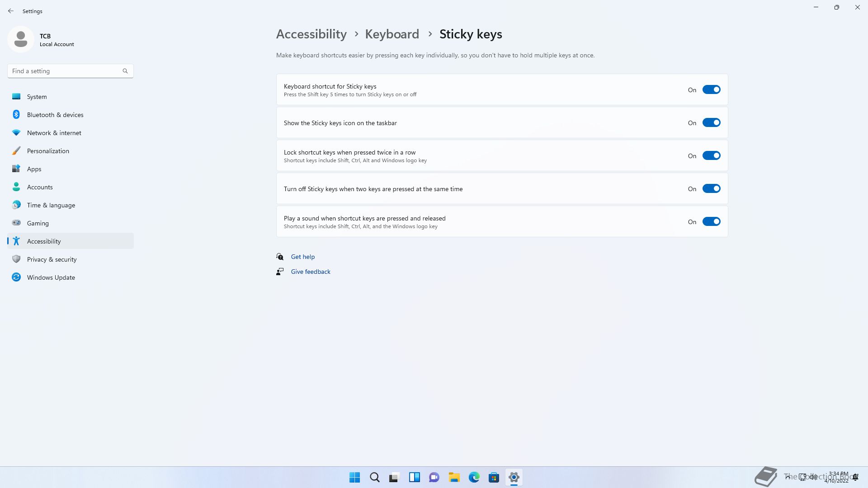The image size is (868, 488).
Task: Click the 'Sticky keys' page title
Action: point(471,34)
